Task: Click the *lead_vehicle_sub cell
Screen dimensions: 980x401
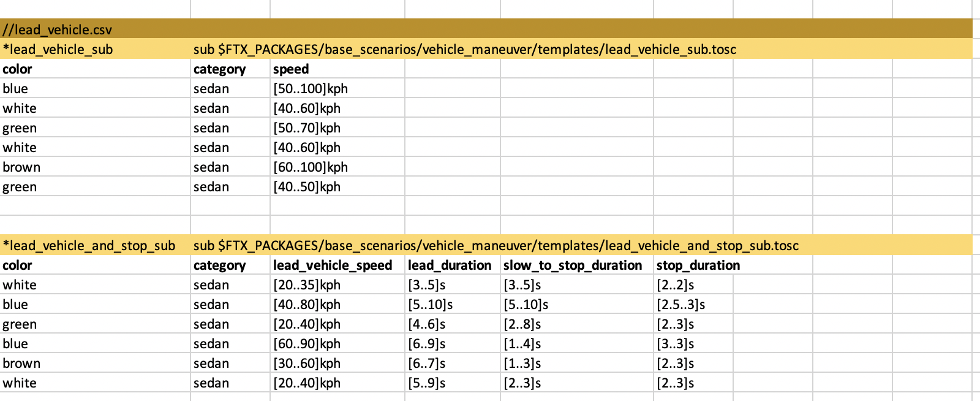Action: (x=58, y=50)
